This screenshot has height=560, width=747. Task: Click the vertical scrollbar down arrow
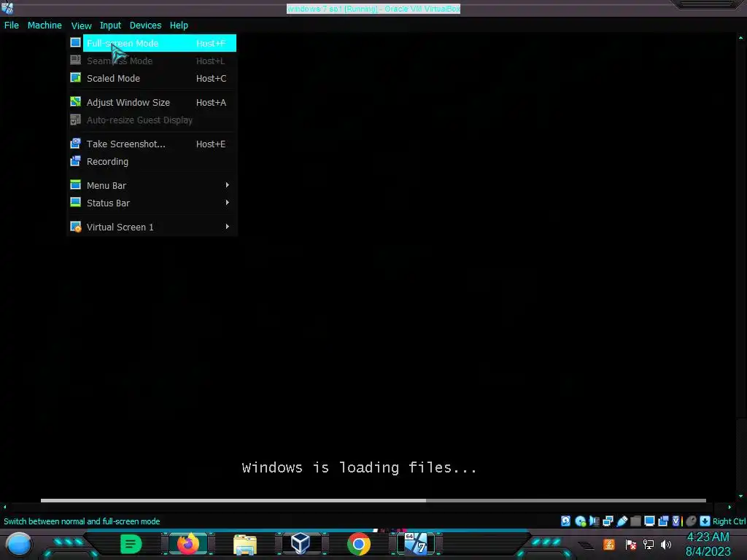(740, 496)
